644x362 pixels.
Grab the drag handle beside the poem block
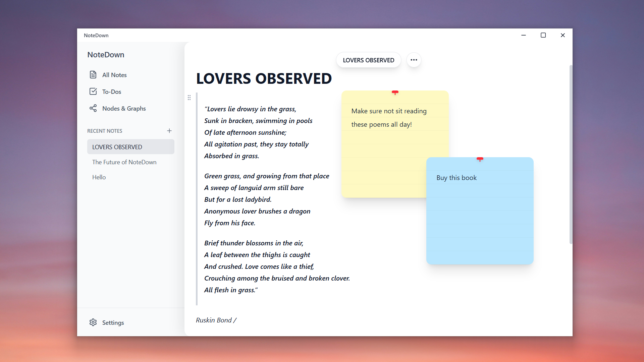coord(189,98)
